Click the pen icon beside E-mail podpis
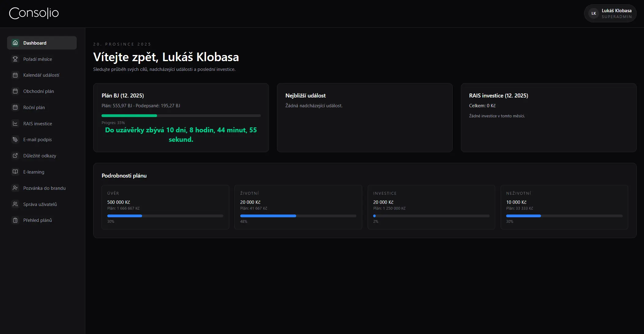 click(x=15, y=140)
